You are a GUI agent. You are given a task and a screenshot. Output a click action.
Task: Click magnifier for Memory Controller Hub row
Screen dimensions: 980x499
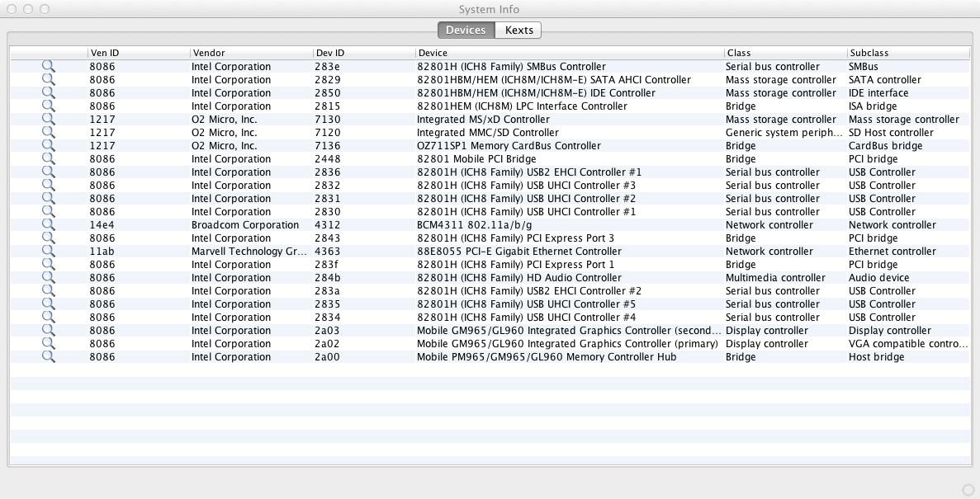(49, 357)
